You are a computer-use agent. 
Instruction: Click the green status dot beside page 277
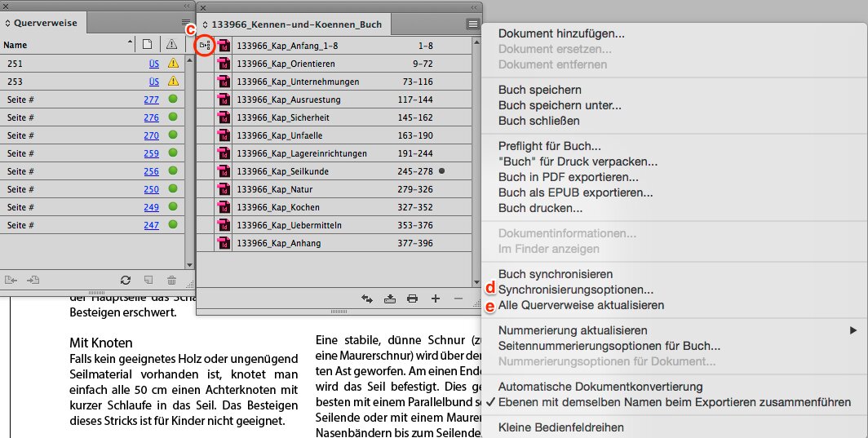[x=173, y=100]
